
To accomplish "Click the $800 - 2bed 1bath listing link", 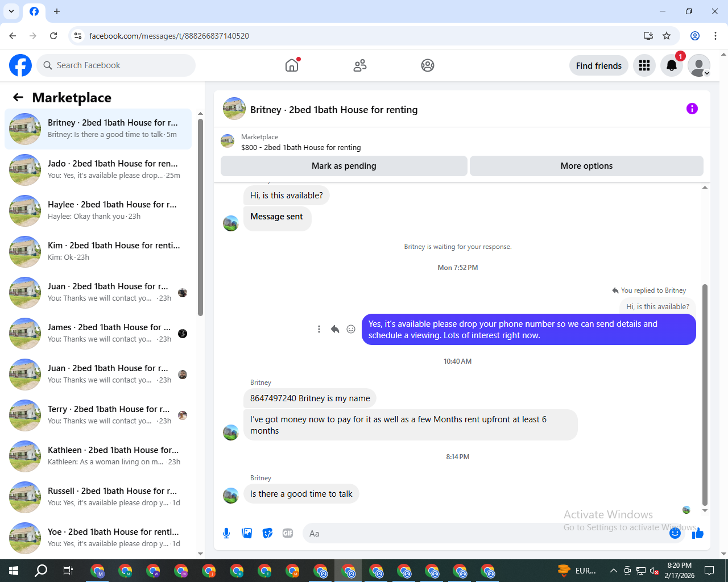I will pos(301,147).
